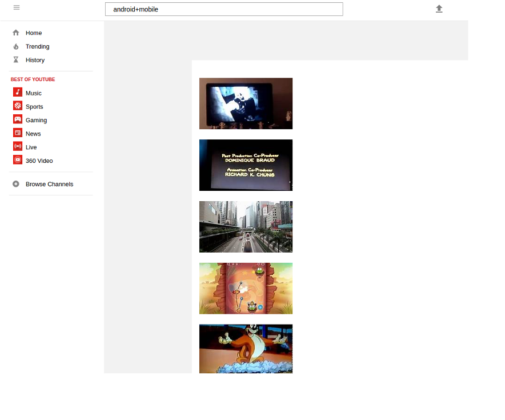
Task: Open the green frog game thumbnail
Action: [246, 288]
